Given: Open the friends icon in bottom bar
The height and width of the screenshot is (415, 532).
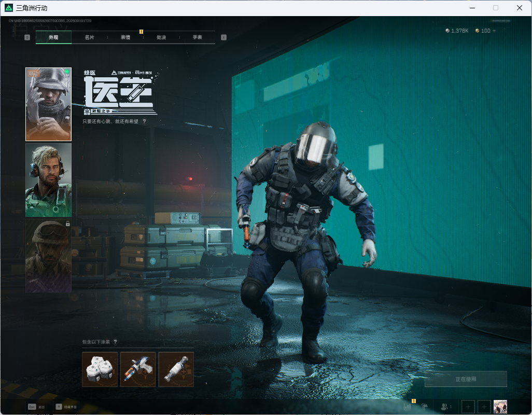Looking at the screenshot, I should click(444, 406).
